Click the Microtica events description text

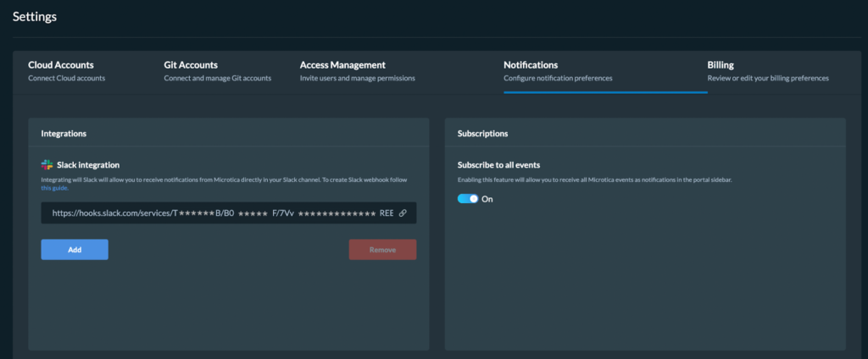point(595,180)
